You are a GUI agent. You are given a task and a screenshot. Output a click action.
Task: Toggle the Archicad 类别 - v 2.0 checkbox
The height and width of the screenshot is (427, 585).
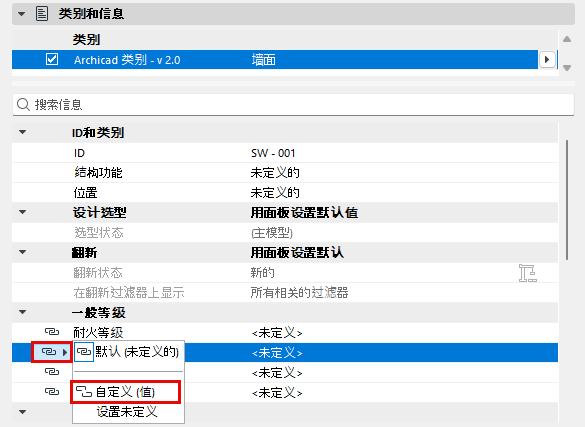click(x=52, y=59)
